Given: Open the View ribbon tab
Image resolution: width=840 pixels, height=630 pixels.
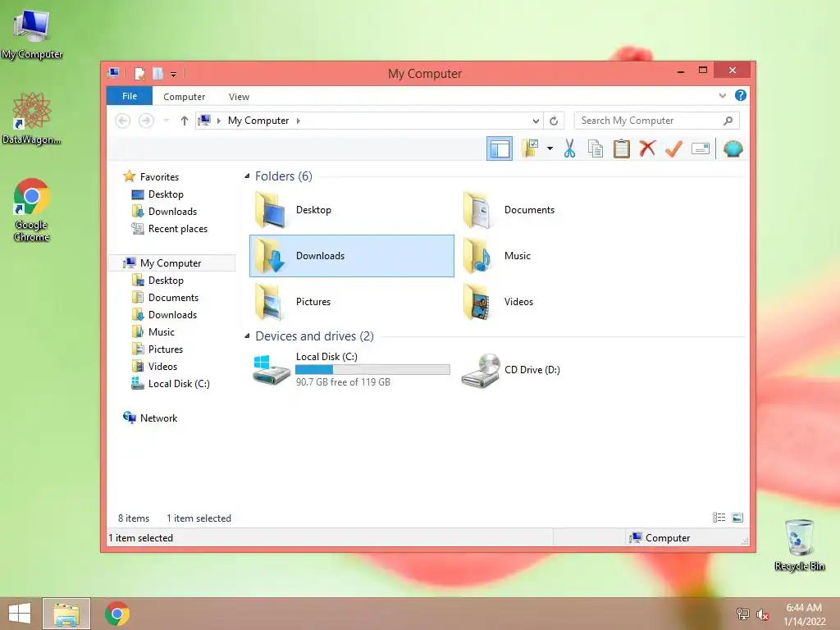Looking at the screenshot, I should 239,97.
